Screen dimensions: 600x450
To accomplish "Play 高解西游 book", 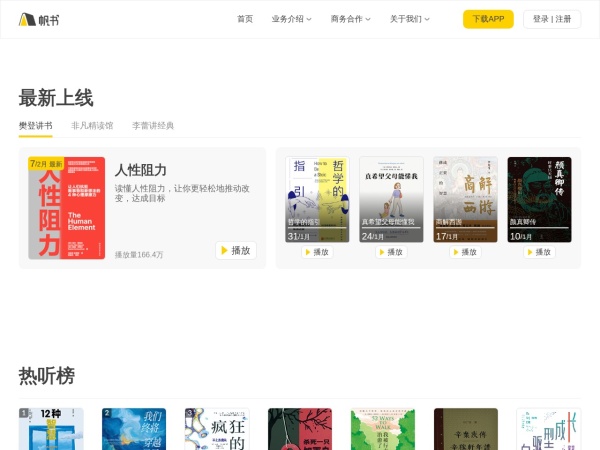I will pos(465,252).
